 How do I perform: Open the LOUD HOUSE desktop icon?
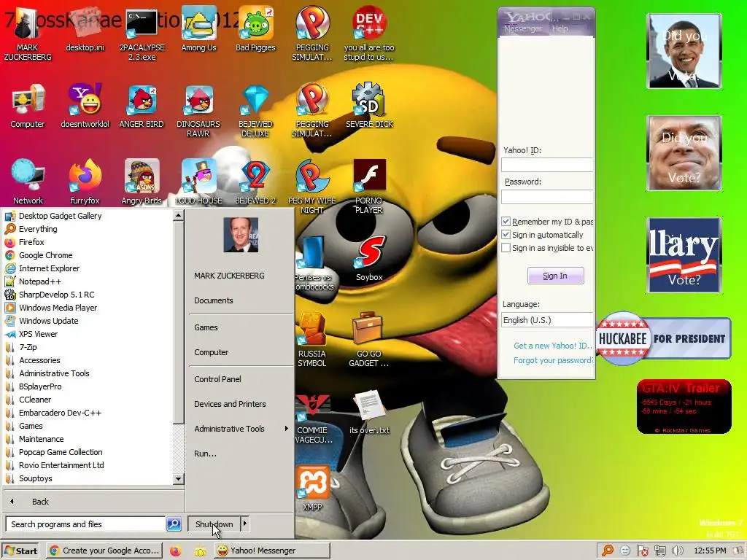(198, 182)
